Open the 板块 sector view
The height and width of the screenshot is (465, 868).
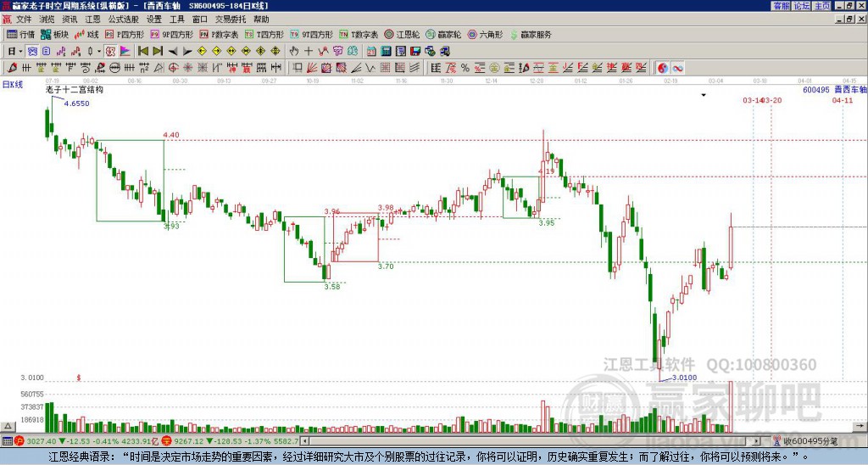point(54,34)
